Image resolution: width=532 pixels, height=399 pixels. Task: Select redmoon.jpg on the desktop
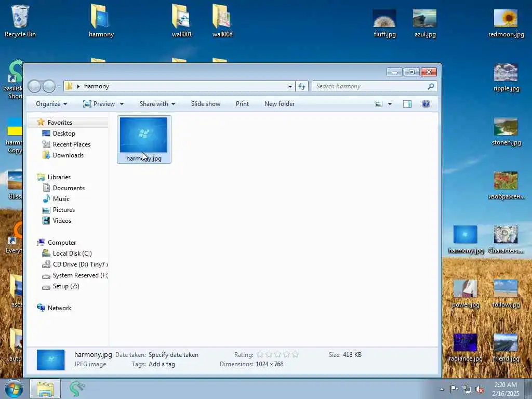pos(506,23)
